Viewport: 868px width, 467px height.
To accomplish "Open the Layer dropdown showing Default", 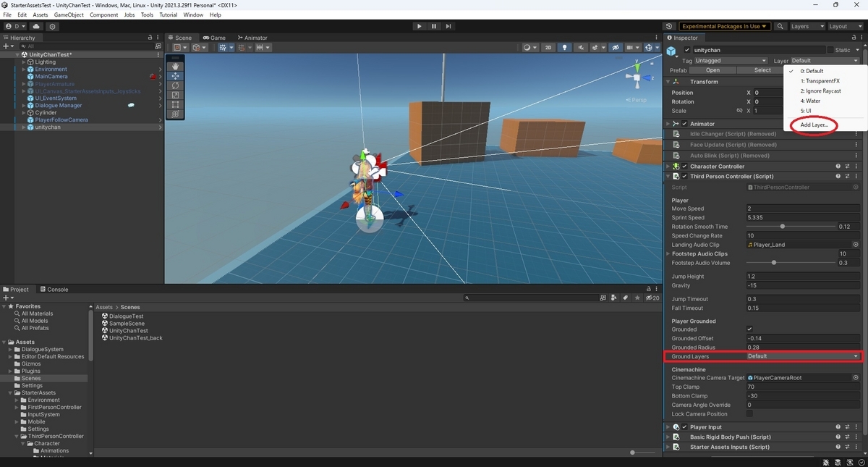I will pos(825,61).
